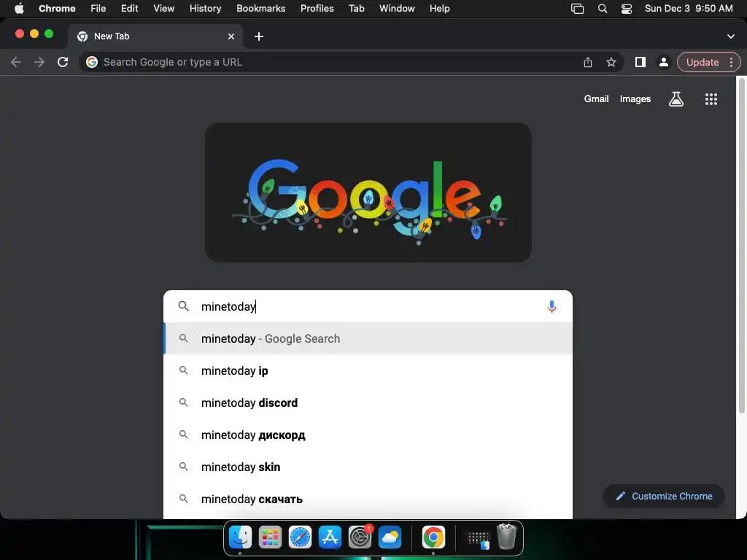
Task: Open a new tab with plus button
Action: (259, 36)
